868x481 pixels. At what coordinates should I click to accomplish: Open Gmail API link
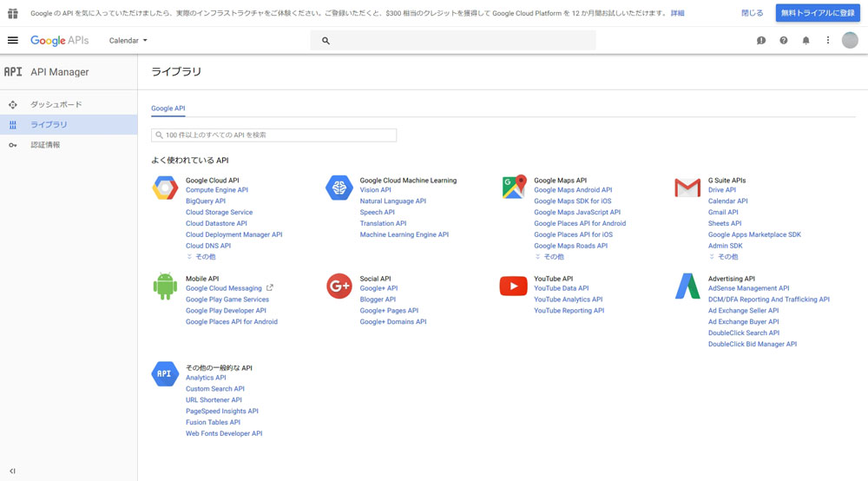tap(723, 212)
